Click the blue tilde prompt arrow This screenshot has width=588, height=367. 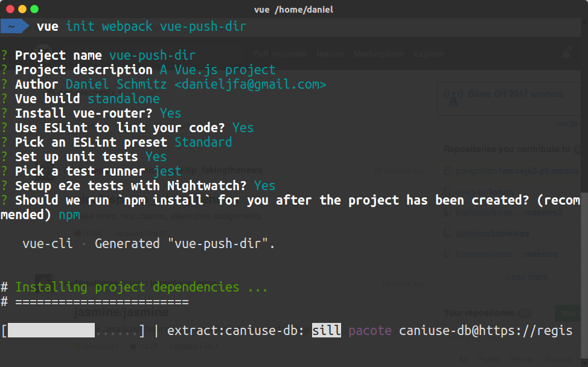tap(14, 26)
